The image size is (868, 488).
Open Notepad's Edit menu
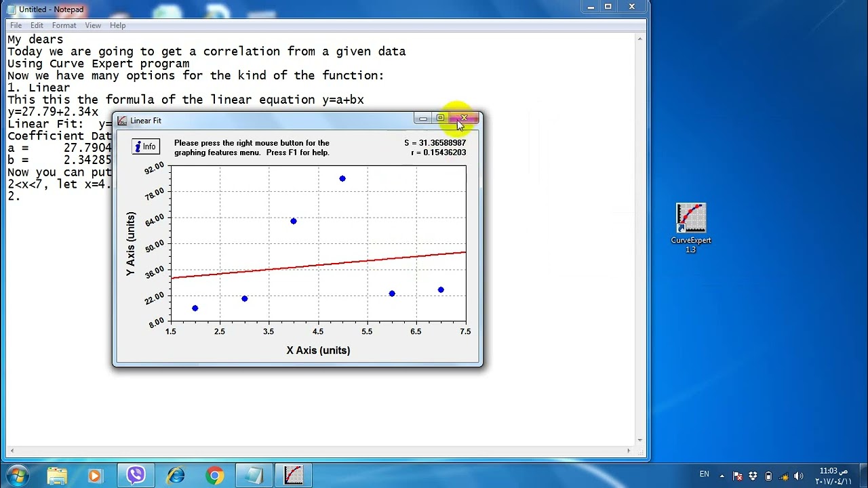(37, 25)
